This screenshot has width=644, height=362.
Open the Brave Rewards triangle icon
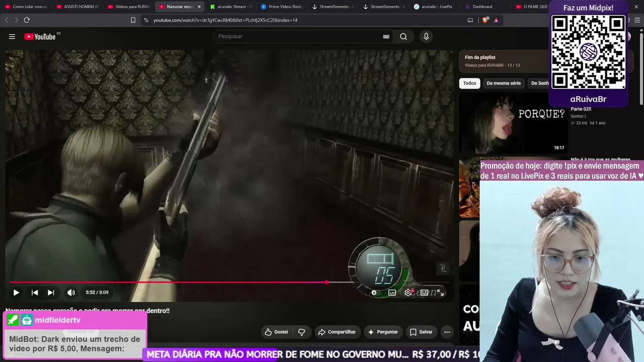tap(496, 20)
